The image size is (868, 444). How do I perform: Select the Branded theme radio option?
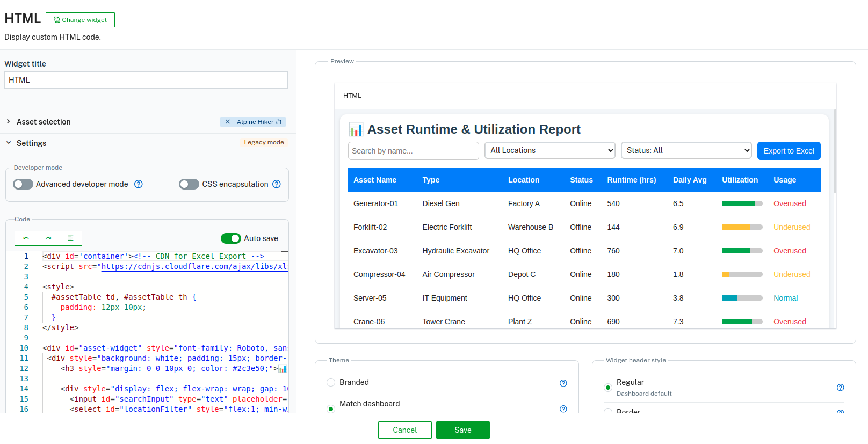coord(331,382)
